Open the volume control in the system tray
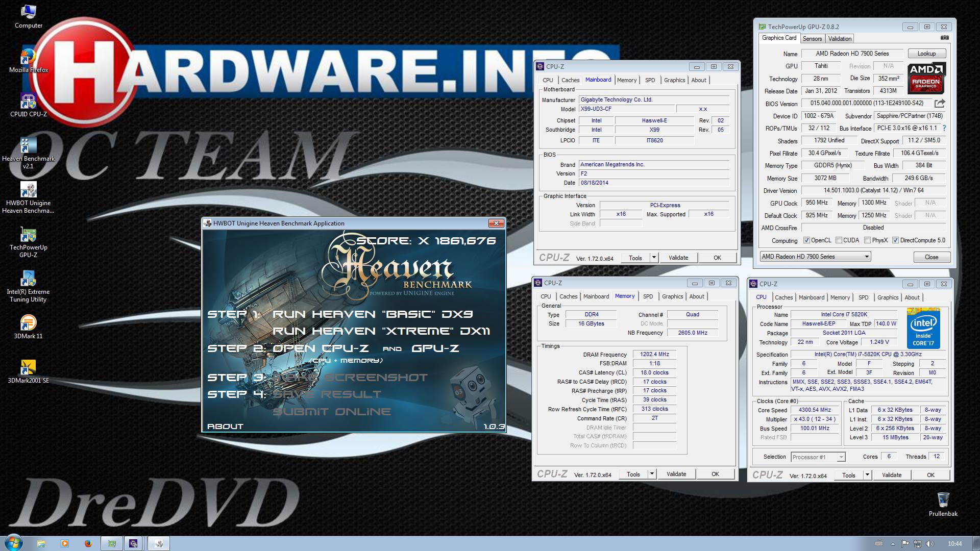The width and height of the screenshot is (980, 551). pos(930,544)
